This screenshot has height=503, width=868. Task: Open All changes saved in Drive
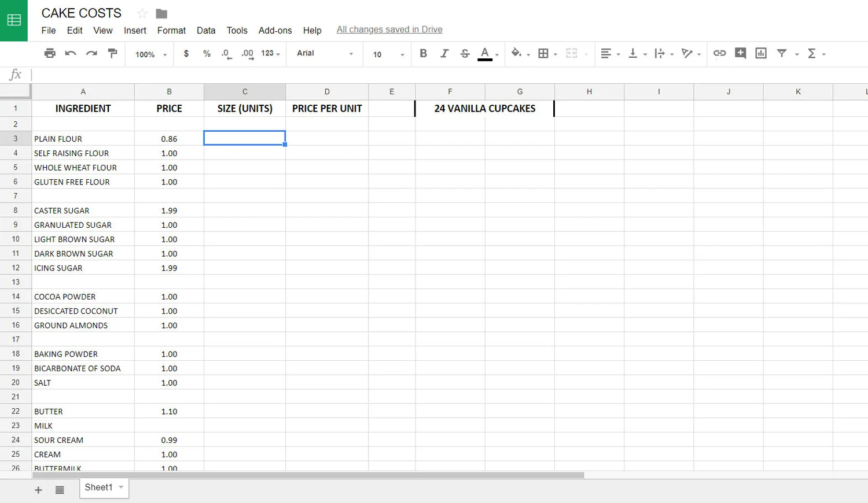click(389, 29)
